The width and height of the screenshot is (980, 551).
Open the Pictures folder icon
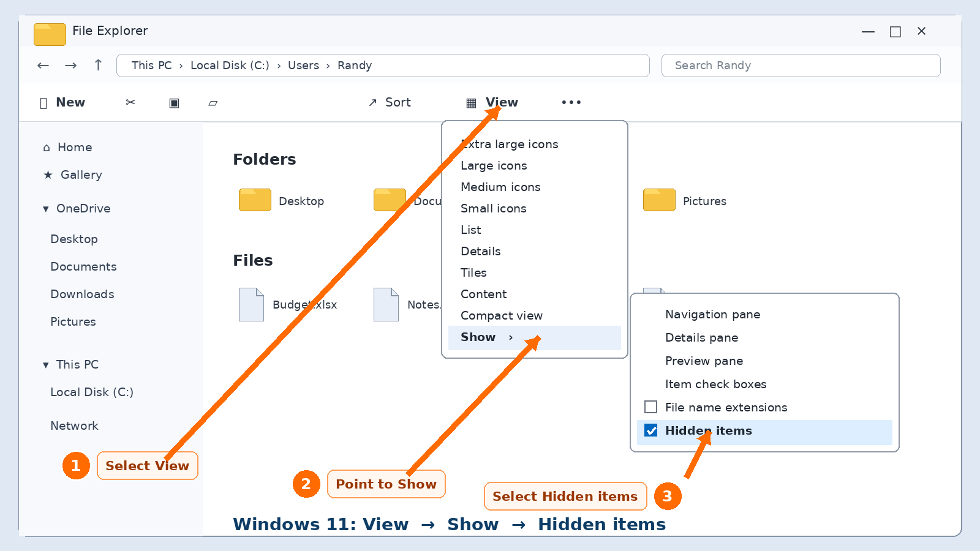[659, 200]
